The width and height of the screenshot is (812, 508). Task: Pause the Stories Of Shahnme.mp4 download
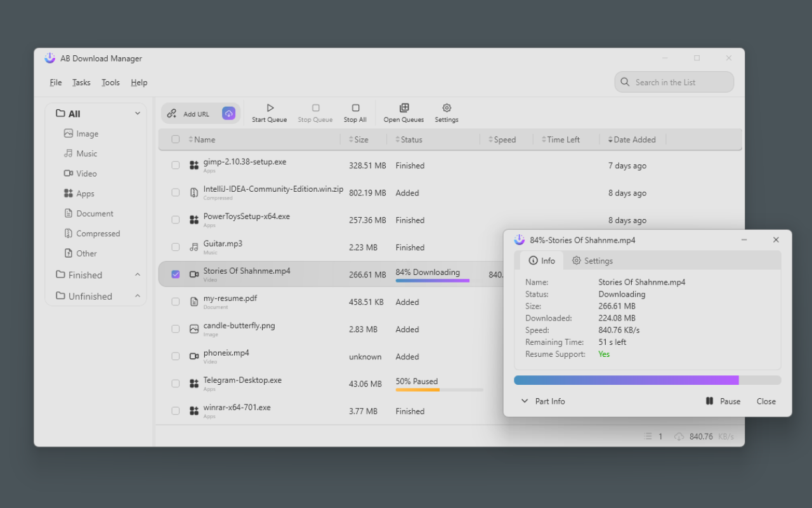[723, 401]
